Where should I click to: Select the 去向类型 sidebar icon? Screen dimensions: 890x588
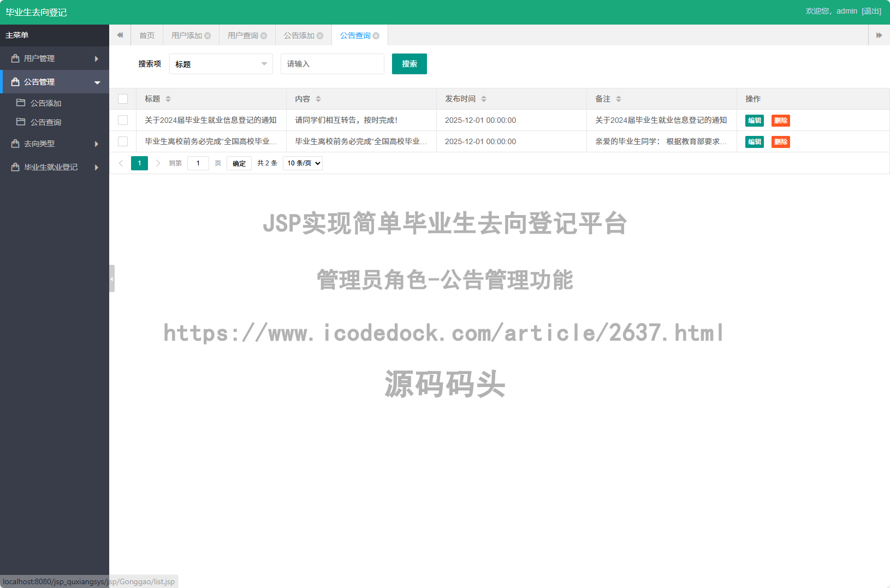[x=15, y=143]
